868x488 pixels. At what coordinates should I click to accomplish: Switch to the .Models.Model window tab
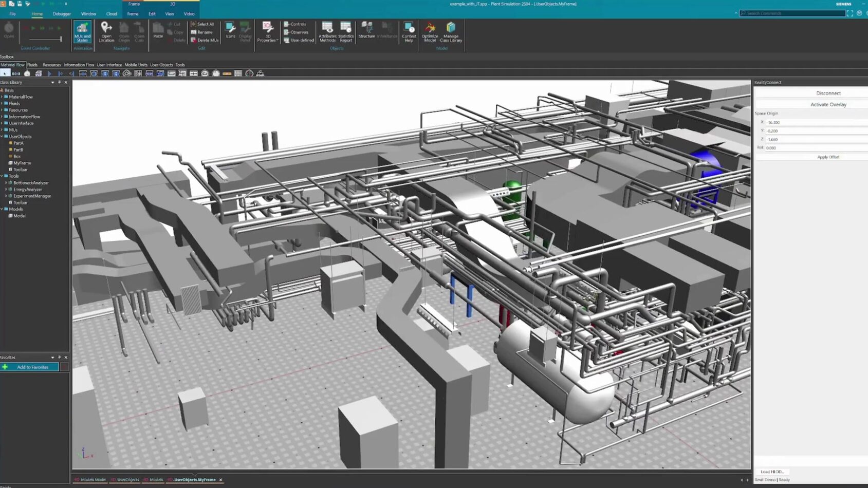[x=90, y=480]
